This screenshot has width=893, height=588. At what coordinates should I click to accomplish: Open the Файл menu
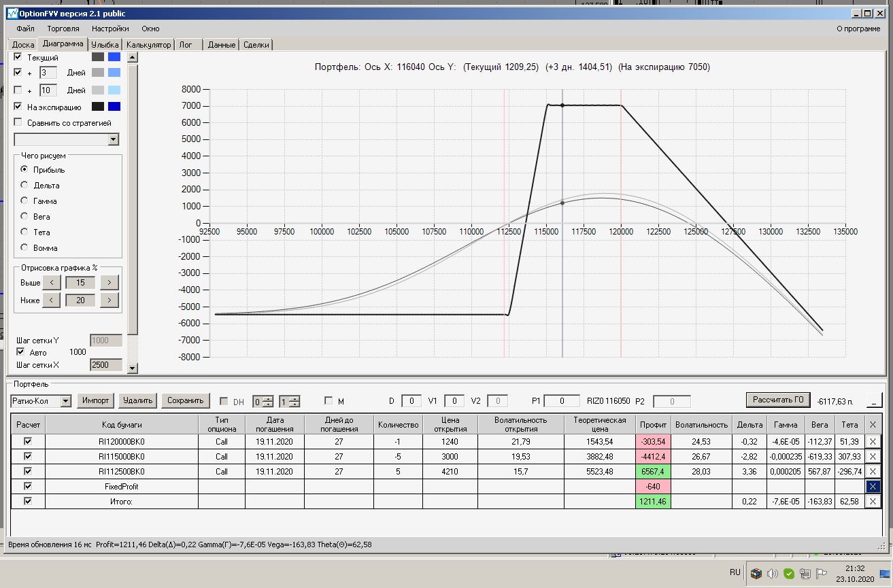coord(26,29)
